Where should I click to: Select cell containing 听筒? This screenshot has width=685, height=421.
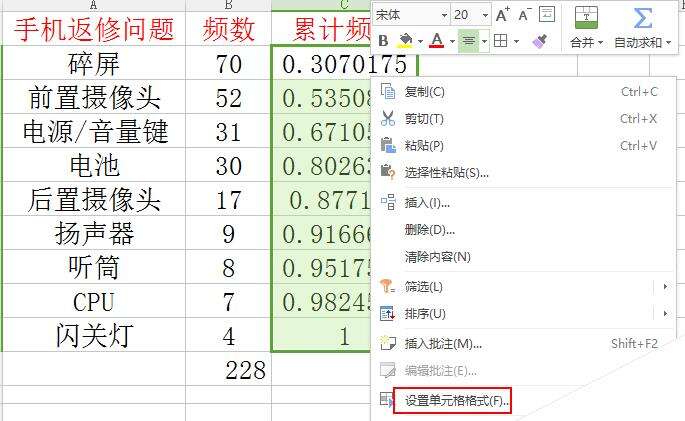pyautogui.click(x=94, y=267)
